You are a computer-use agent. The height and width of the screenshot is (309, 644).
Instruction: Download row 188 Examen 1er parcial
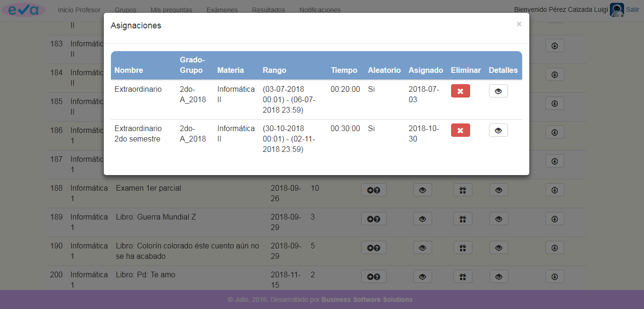[x=554, y=190]
